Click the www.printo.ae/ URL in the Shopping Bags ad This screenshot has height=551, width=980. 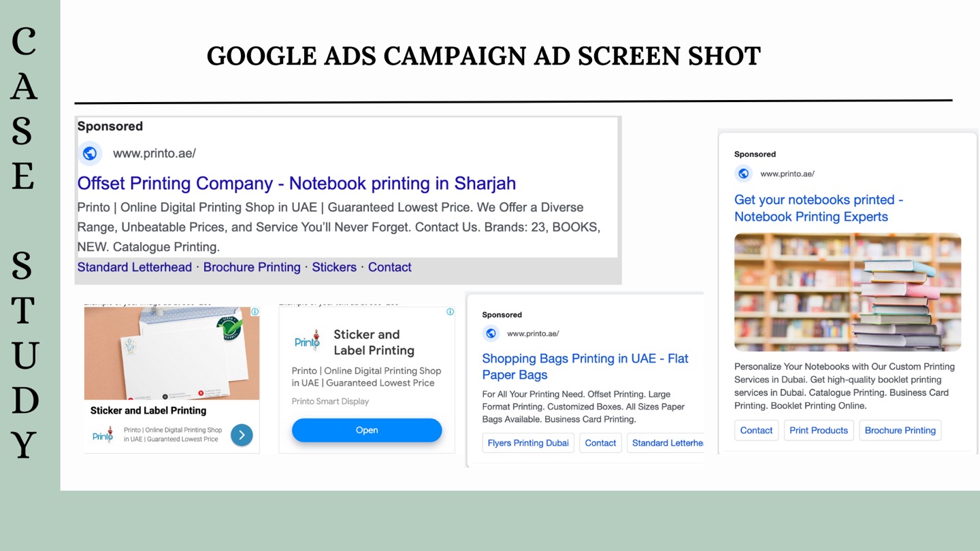coord(533,333)
